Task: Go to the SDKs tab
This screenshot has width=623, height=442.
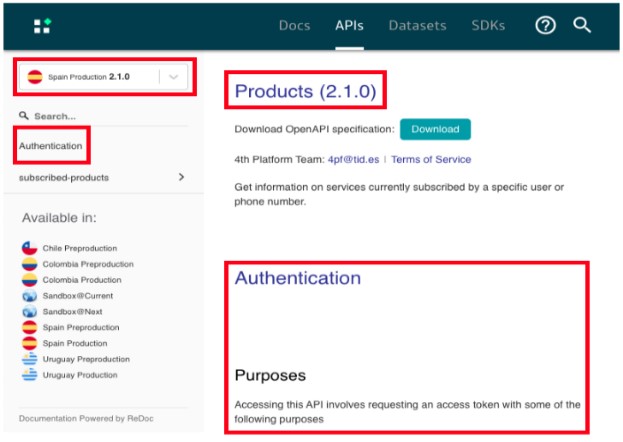Action: point(488,25)
